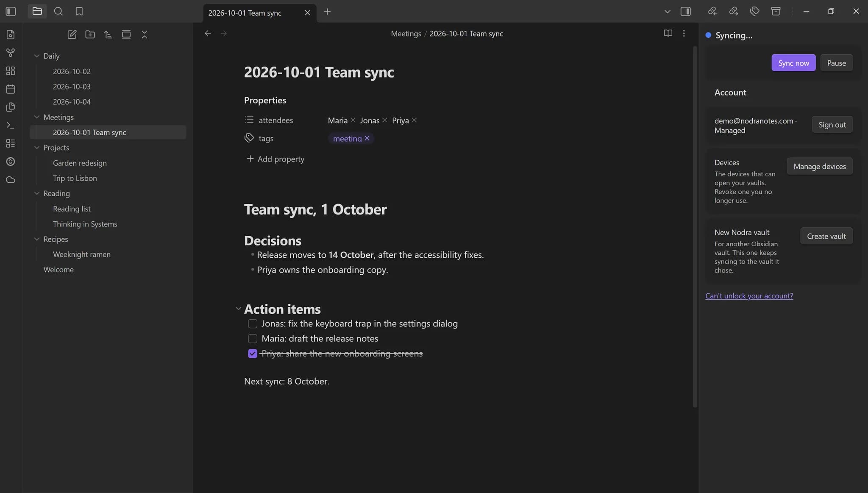The height and width of the screenshot is (493, 868).
Task: Close the 2026-10-01 Team sync tab
Action: click(308, 13)
